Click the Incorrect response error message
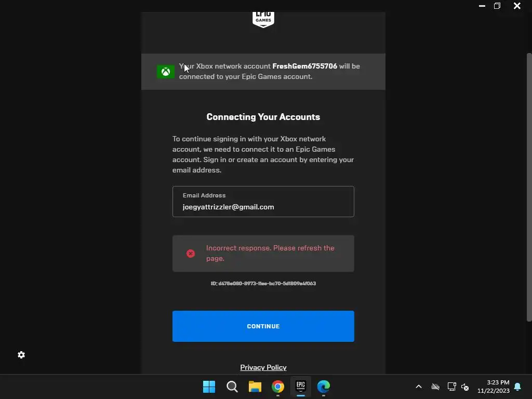 (270, 253)
